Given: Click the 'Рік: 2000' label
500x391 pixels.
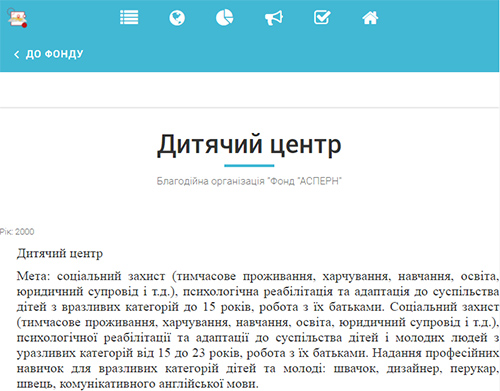Looking at the screenshot, I should (x=17, y=232).
